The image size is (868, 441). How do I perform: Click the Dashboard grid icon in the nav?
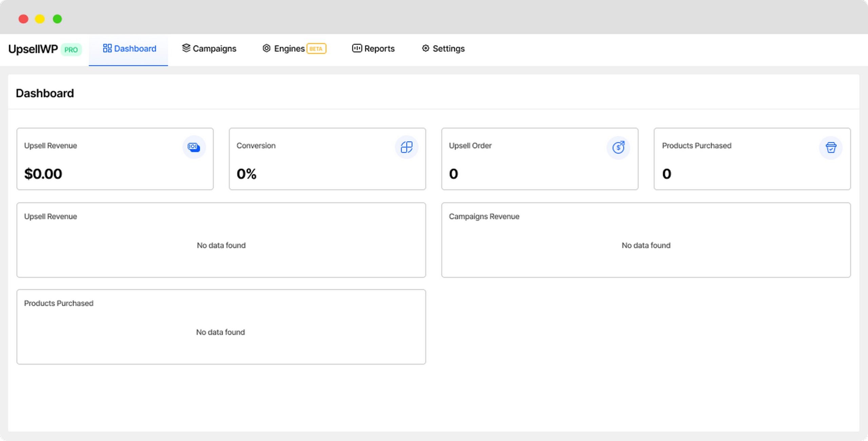pyautogui.click(x=107, y=48)
